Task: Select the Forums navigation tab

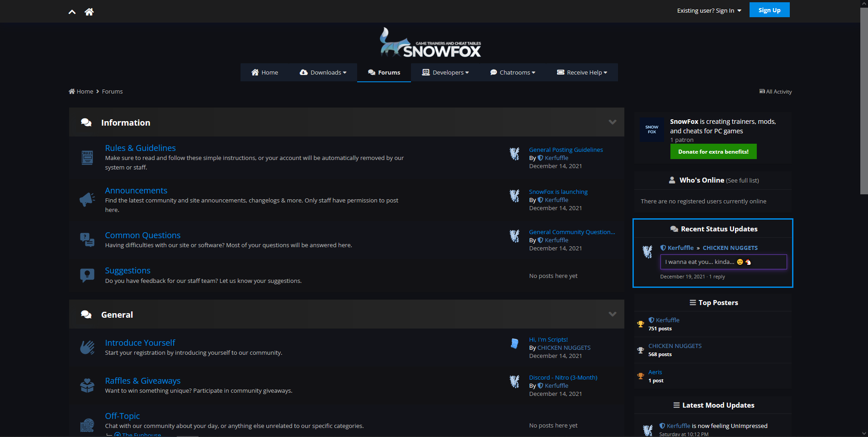Action: [x=384, y=72]
